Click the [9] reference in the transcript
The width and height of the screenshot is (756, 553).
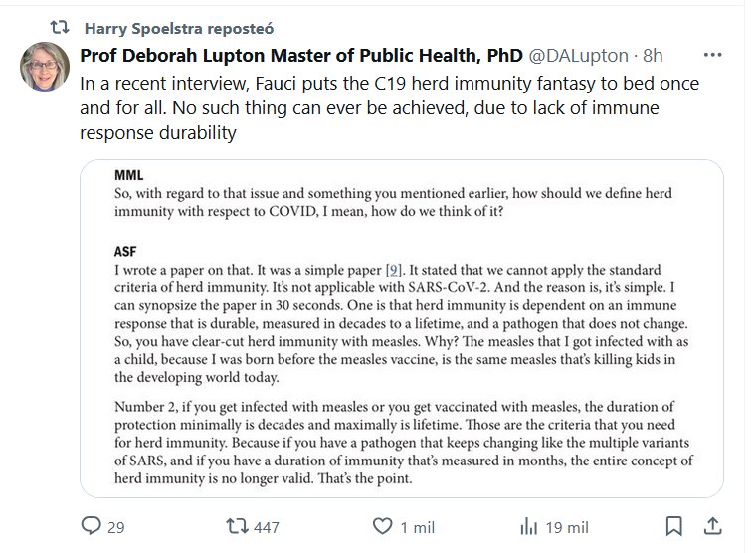[394, 269]
